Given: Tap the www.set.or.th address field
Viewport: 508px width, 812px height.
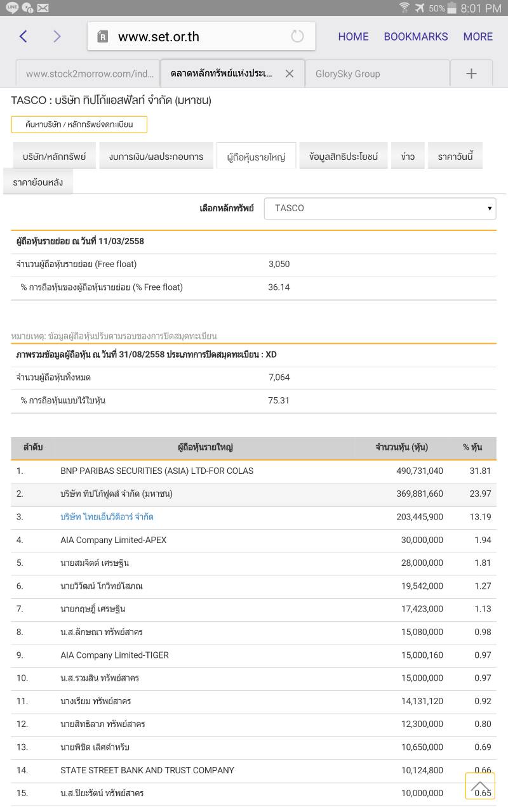Looking at the screenshot, I should (x=201, y=37).
